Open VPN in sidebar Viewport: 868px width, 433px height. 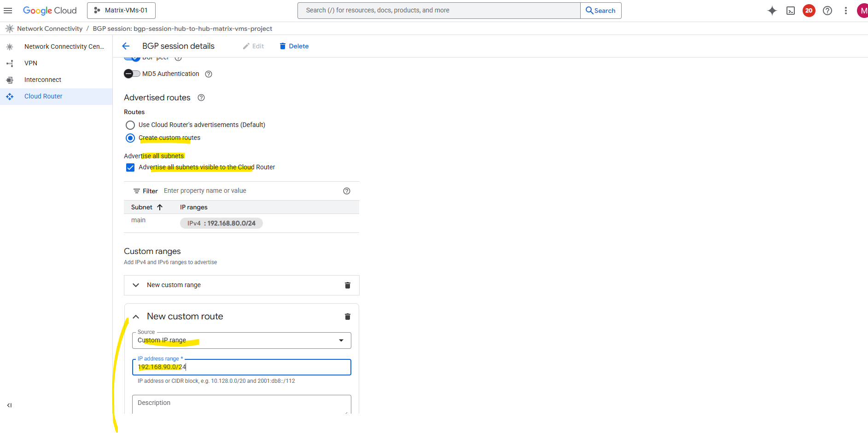point(56,63)
